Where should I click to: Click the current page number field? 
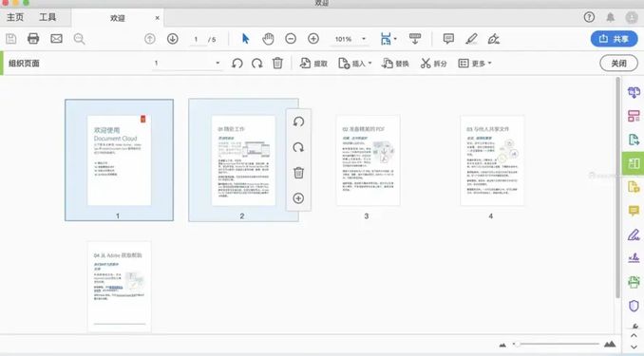[196, 39]
